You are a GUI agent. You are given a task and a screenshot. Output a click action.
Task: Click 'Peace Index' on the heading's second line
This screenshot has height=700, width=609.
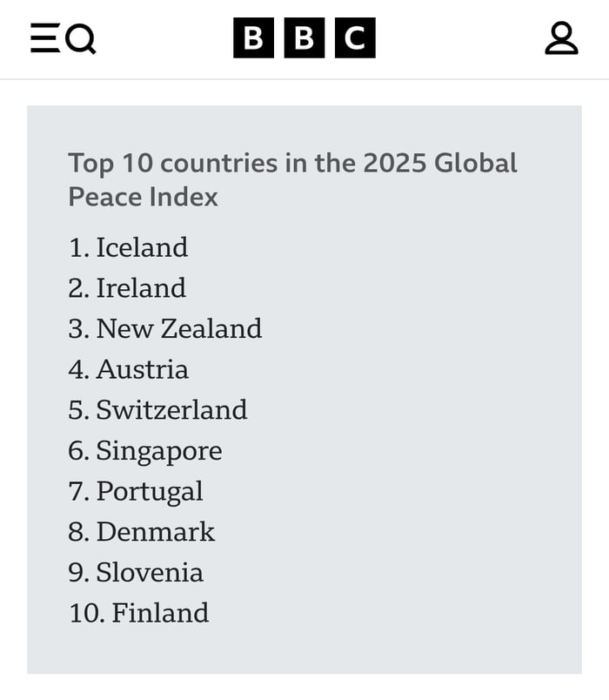pos(143,197)
